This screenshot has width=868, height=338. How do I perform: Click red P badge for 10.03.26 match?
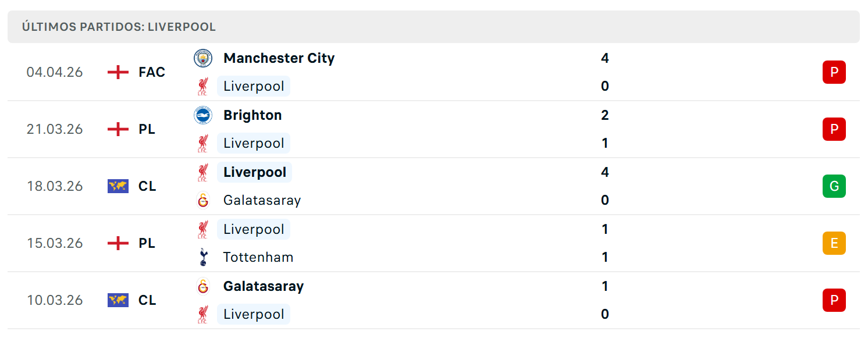coord(834,300)
